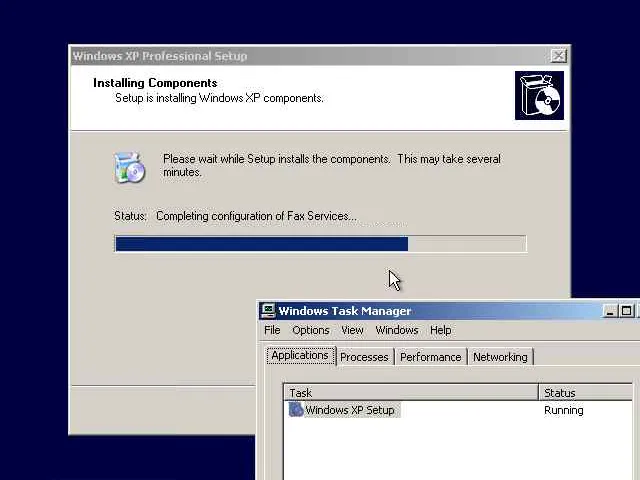This screenshot has height=480, width=640.
Task: Click the Task Manager title bar icon
Action: coord(268,311)
